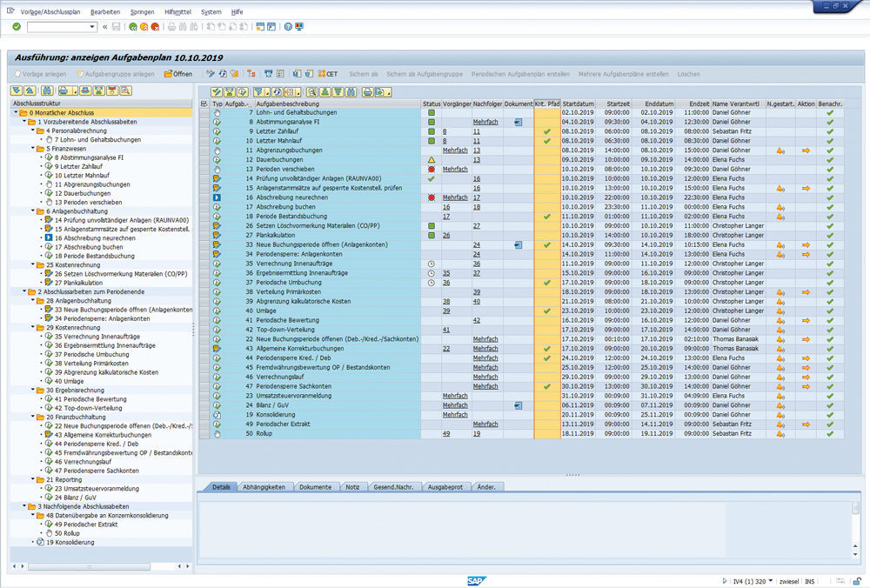
Task: Collapse the 6 Anlagenbuchhaltung folder node
Action: coord(31,211)
